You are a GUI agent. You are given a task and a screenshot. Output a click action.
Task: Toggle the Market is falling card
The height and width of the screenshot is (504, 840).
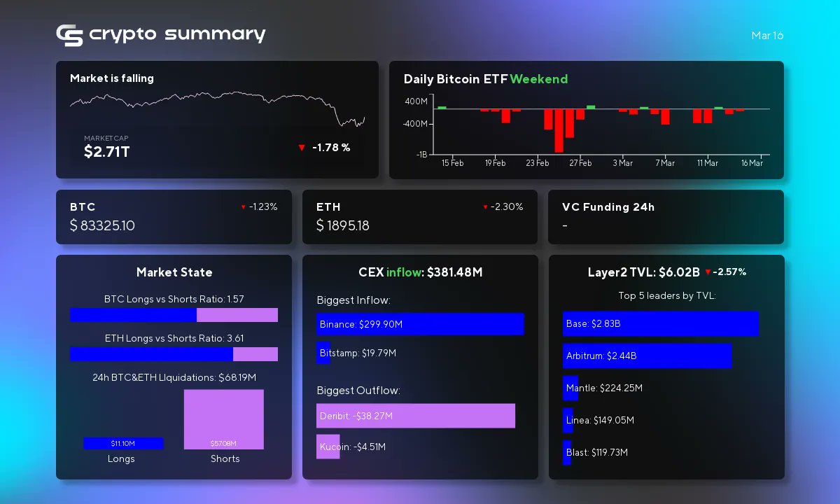217,119
